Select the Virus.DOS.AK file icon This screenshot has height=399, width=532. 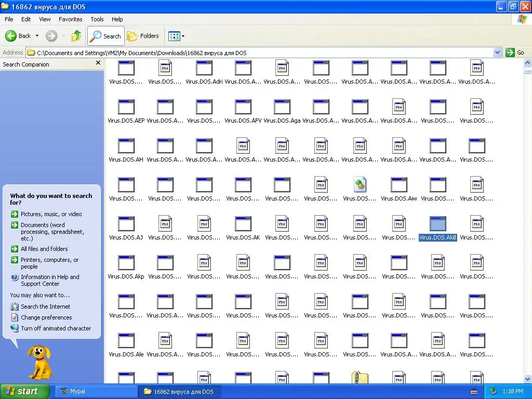pyautogui.click(x=243, y=224)
